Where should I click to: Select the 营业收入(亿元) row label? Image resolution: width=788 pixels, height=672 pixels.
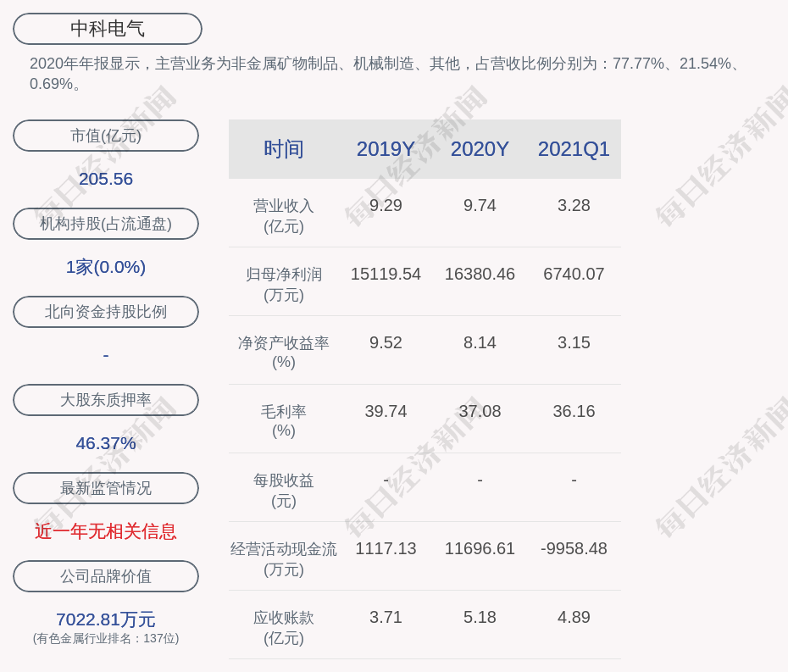pyautogui.click(x=284, y=216)
